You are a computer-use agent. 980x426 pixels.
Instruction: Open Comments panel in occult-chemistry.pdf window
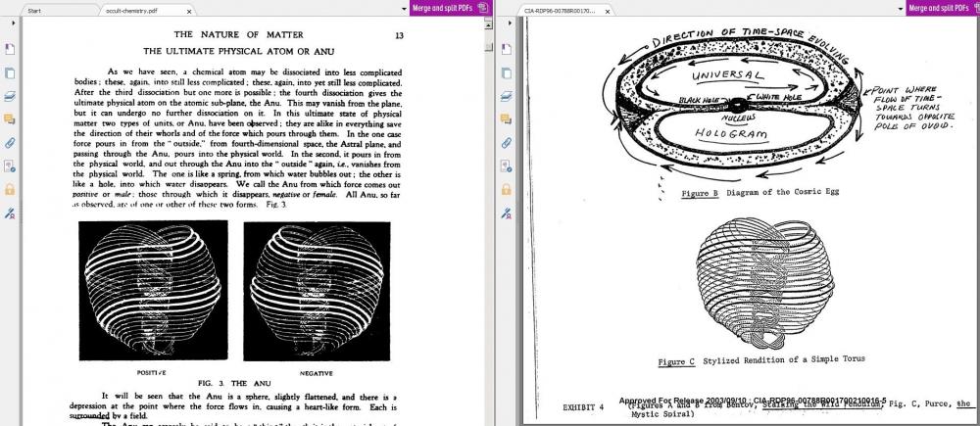9,119
